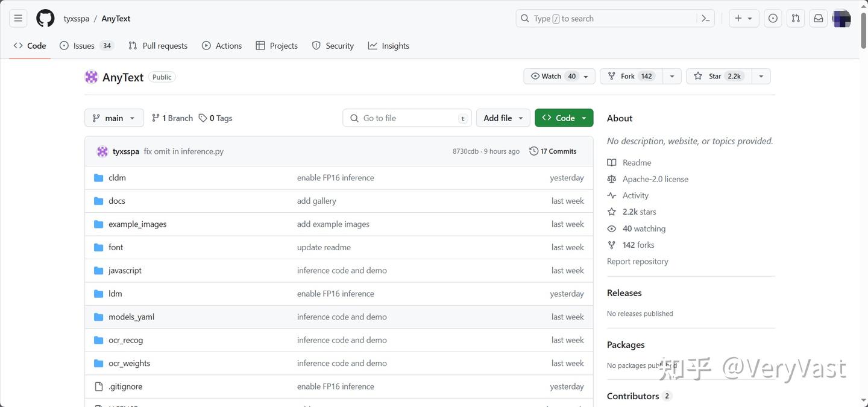Open pull requests icon in header

tap(796, 19)
